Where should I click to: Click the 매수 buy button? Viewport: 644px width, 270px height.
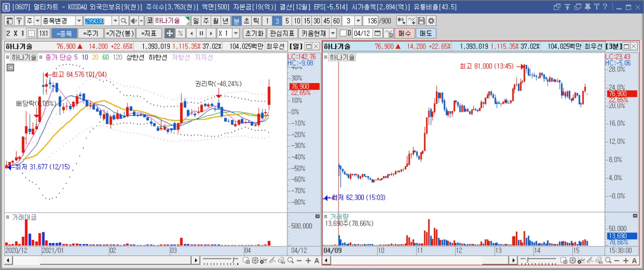click(405, 33)
